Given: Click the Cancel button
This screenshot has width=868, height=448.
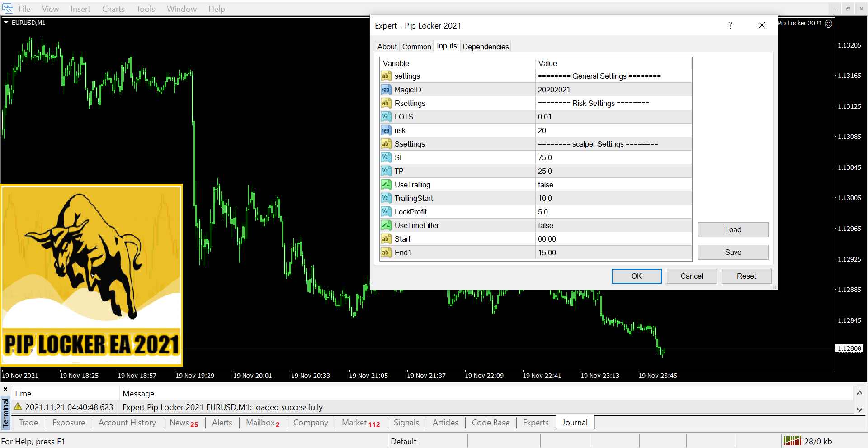Looking at the screenshot, I should point(692,276).
